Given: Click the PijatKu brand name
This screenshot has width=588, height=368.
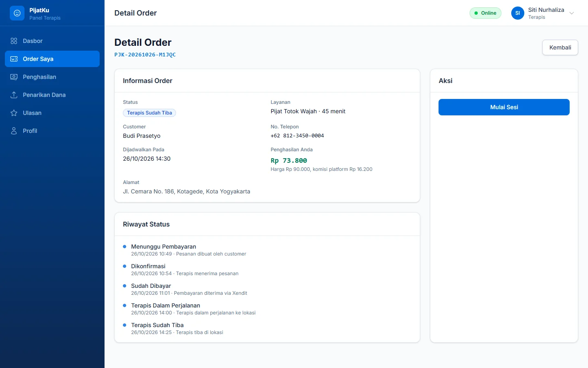Looking at the screenshot, I should click(x=39, y=10).
